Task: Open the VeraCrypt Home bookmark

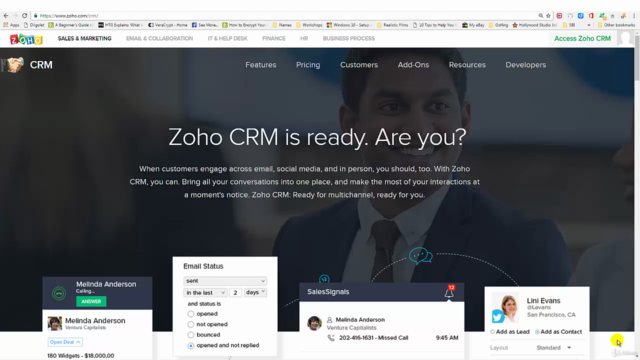Action: [167, 25]
